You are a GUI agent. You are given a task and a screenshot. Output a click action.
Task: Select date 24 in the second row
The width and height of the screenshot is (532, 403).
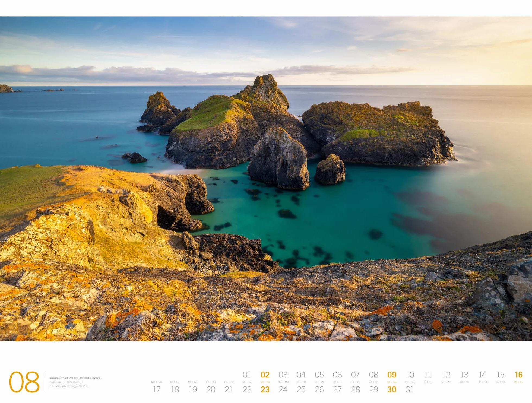[x=283, y=389]
